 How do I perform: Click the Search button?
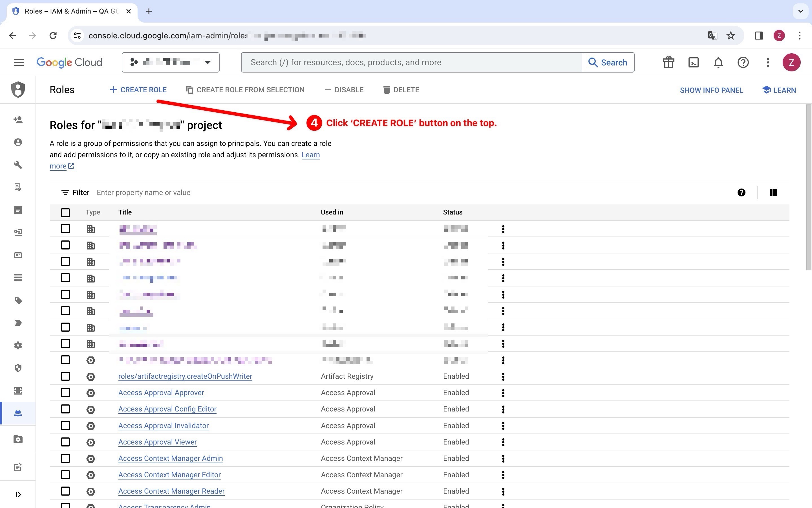click(x=608, y=62)
